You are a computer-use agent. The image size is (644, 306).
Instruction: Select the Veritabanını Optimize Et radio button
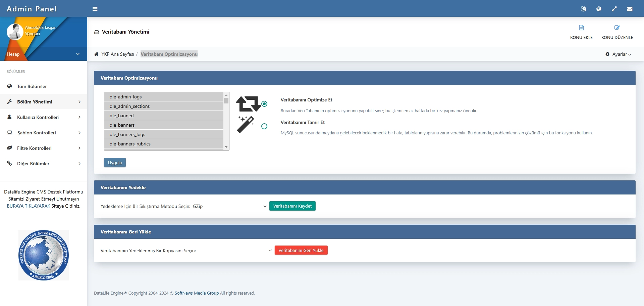(x=264, y=104)
